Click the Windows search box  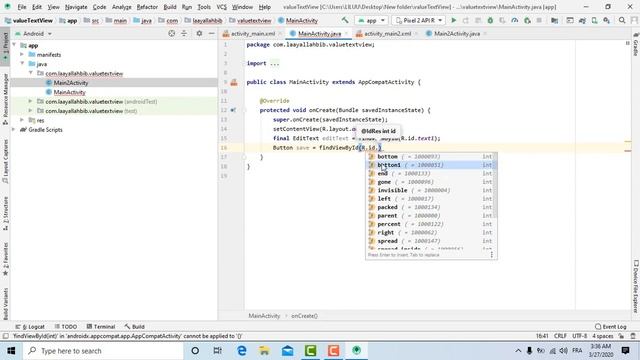point(104,351)
